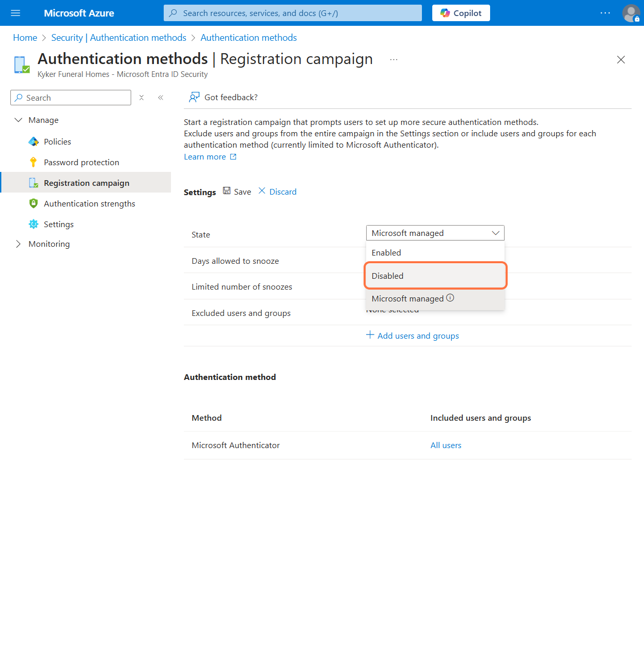Click the Excluded users and groups label
This screenshot has height=652, width=644.
pyautogui.click(x=241, y=313)
